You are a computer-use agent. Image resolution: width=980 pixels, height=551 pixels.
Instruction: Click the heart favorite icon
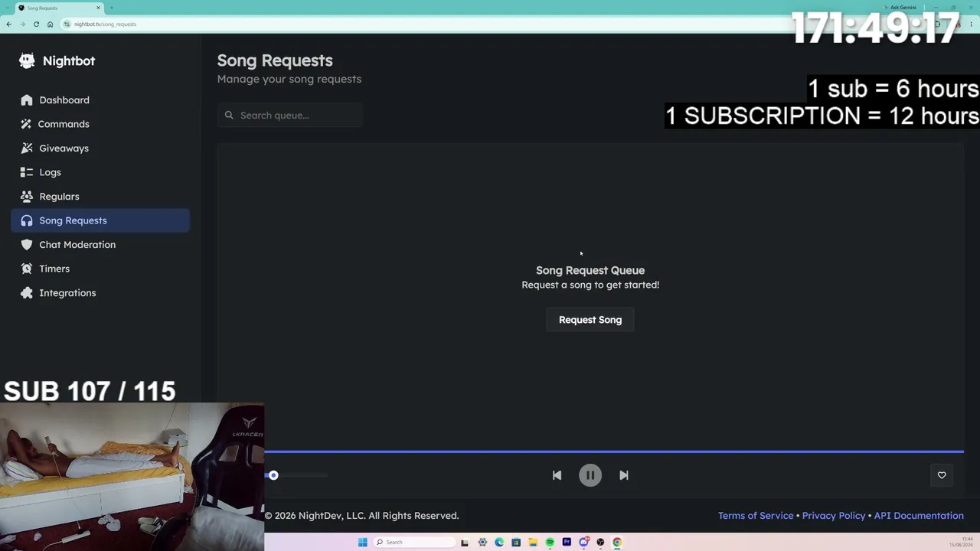coord(942,475)
